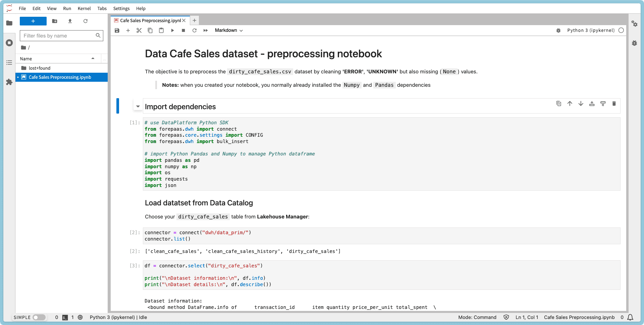Open notifications with the bell icon
Image resolution: width=644 pixels, height=325 pixels.
[x=631, y=317]
